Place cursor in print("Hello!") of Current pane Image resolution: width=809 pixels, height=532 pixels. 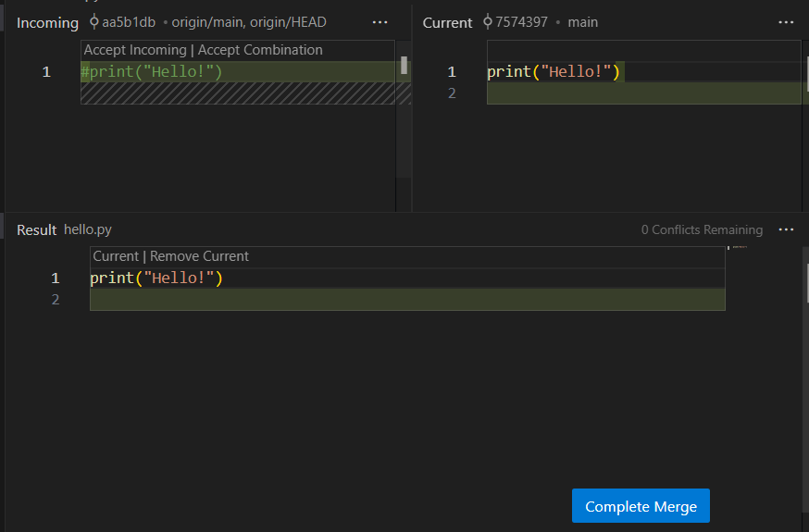tap(554, 71)
